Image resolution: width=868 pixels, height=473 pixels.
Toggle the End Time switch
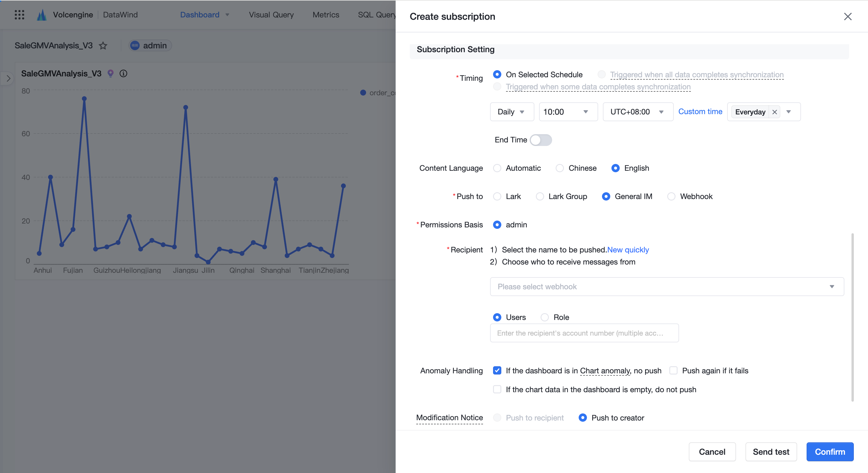click(541, 140)
